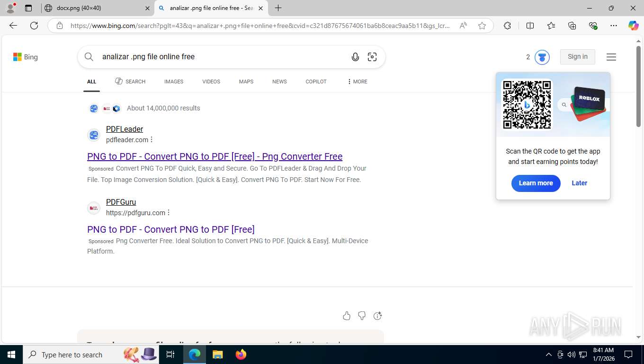Open PNG to PDF Png Converter Free result

215,156
